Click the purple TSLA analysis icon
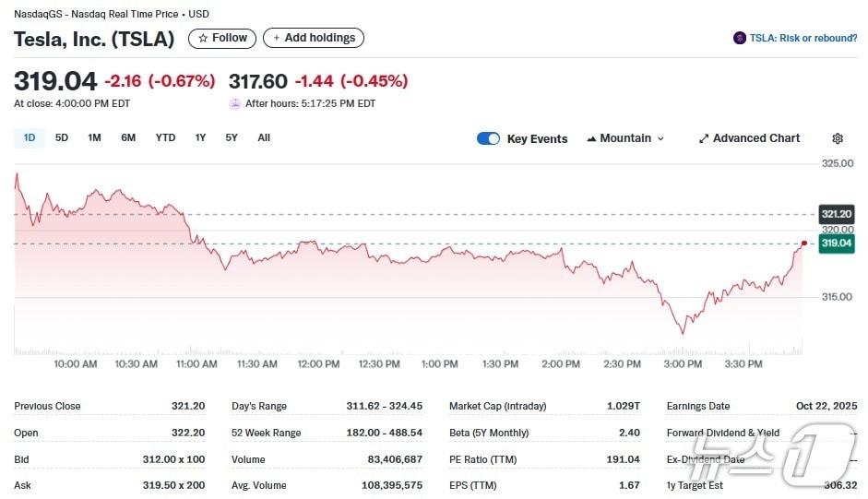Screen dimensions: 868x499 coord(739,38)
